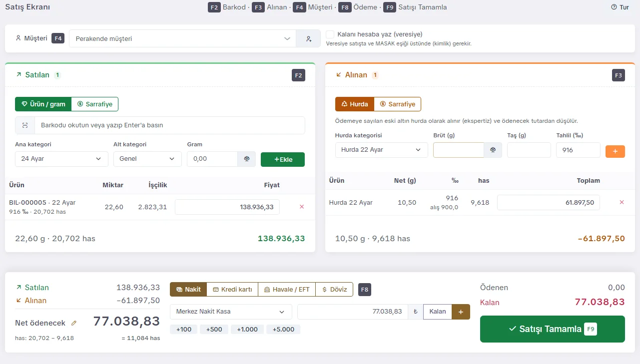Image resolution: width=640 pixels, height=364 pixels.
Task: Select Hurda tab in Alınan
Action: pyautogui.click(x=355, y=104)
